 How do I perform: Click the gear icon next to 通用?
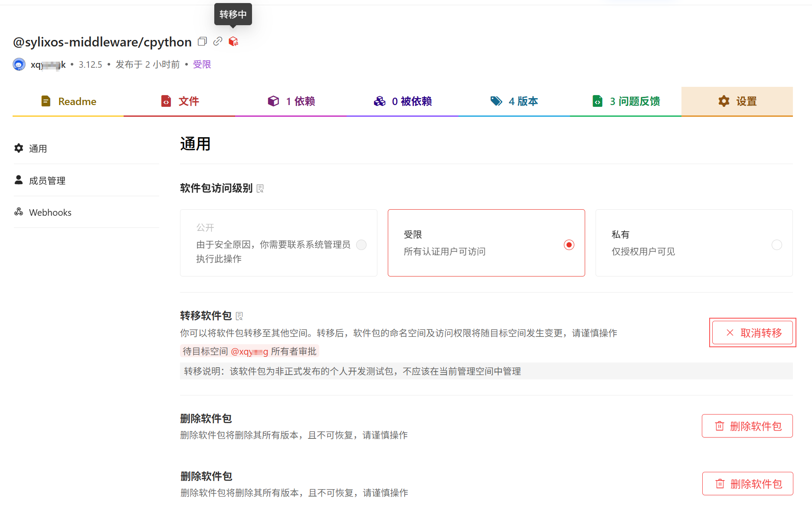(19, 148)
